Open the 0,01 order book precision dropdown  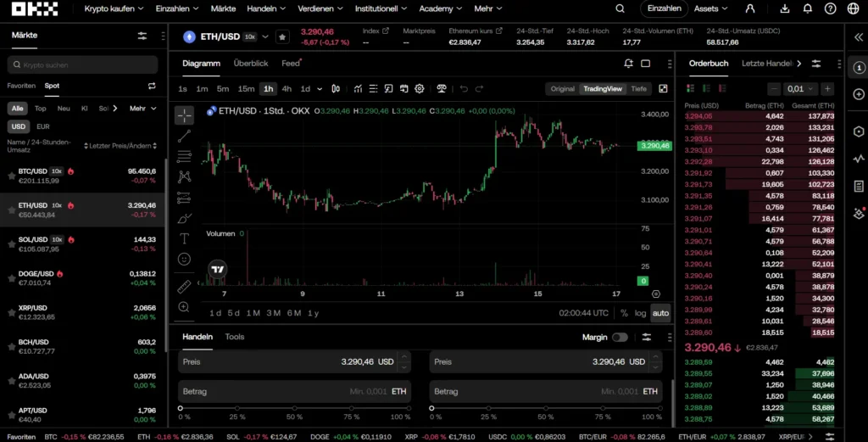pyautogui.click(x=798, y=88)
